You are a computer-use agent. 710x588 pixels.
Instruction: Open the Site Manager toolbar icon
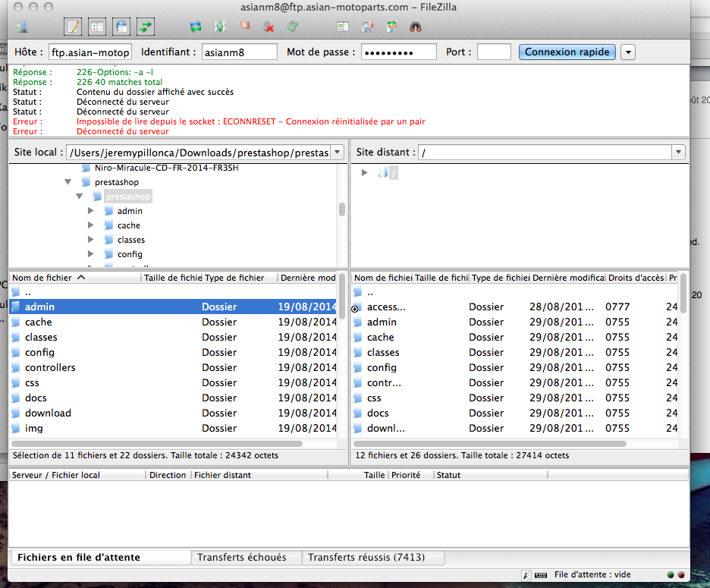pos(22,27)
